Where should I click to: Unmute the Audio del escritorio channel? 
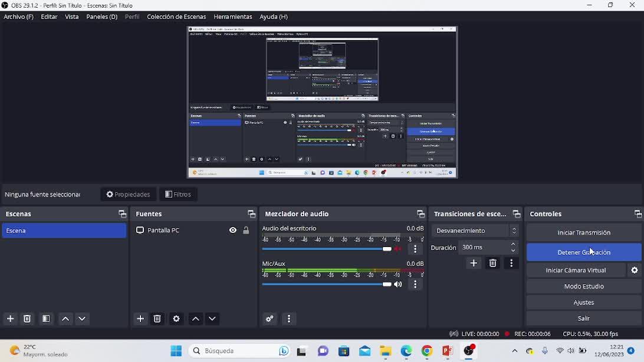[x=398, y=249]
